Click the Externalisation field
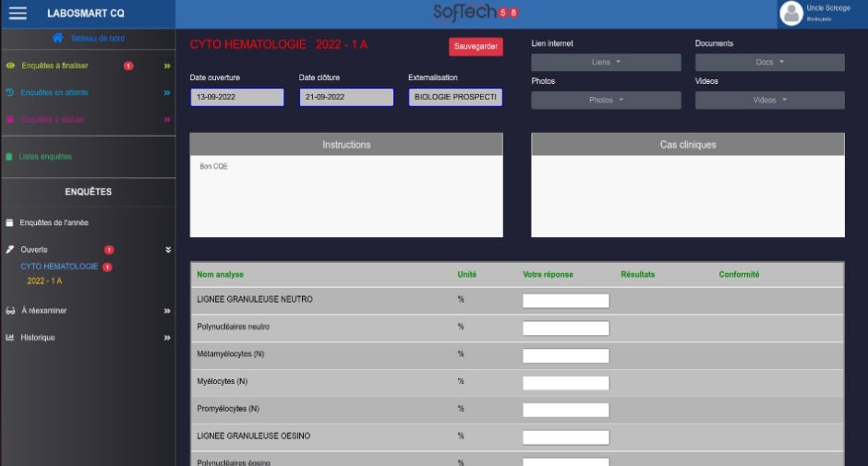This screenshot has width=868, height=466. [x=455, y=97]
